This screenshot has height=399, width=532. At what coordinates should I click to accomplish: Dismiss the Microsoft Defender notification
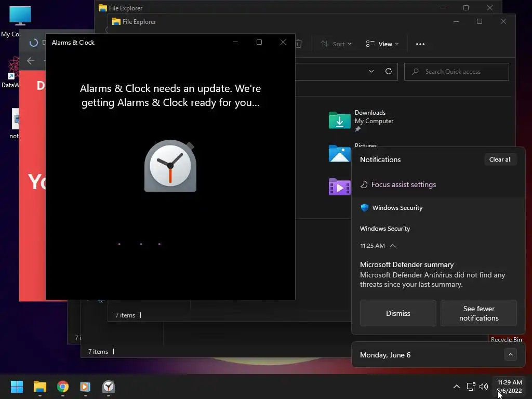[x=398, y=313]
